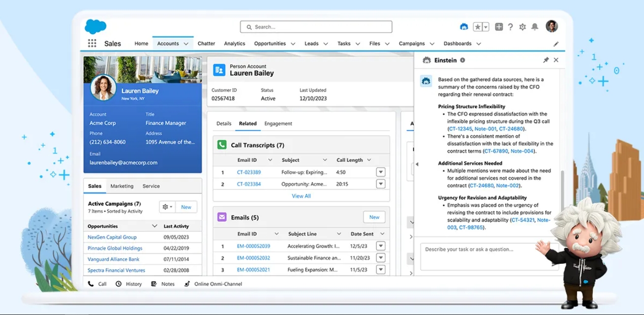Image resolution: width=644 pixels, height=315 pixels.
Task: Click New in Active Campaigns
Action: click(186, 207)
